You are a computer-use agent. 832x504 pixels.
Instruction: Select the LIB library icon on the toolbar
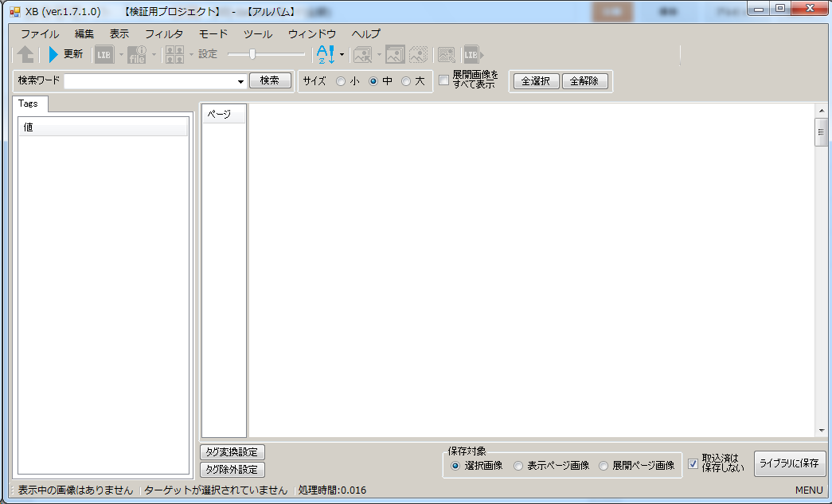coord(103,54)
